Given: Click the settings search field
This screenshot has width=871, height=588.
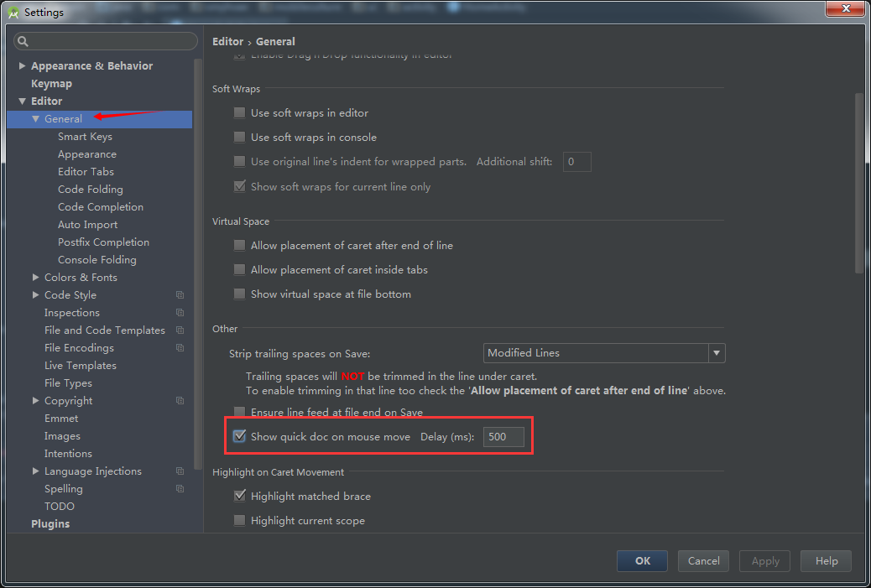Looking at the screenshot, I should click(106, 41).
